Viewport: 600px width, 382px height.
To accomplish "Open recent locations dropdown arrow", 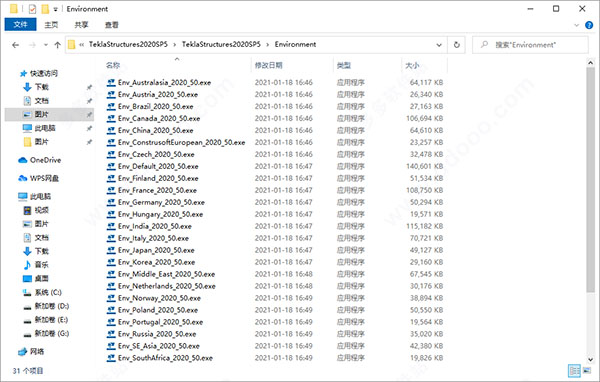I will click(46, 45).
